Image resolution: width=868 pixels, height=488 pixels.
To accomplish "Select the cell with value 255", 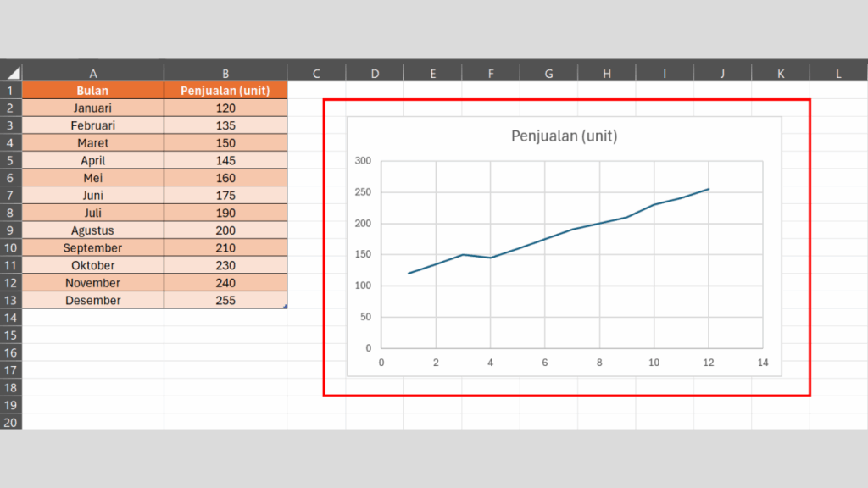I will tap(225, 300).
